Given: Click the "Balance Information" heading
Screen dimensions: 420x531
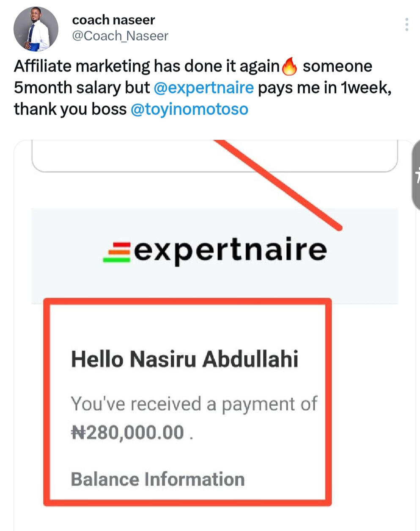Looking at the screenshot, I should (157, 479).
